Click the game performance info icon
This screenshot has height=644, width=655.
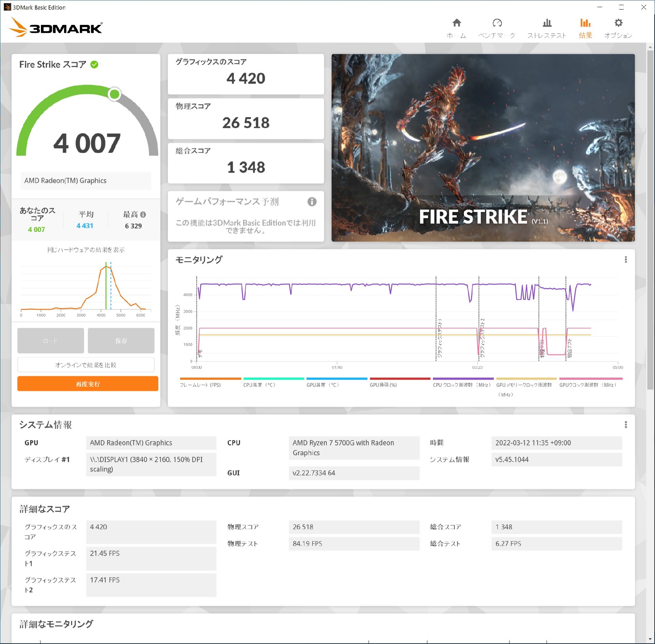(x=312, y=202)
